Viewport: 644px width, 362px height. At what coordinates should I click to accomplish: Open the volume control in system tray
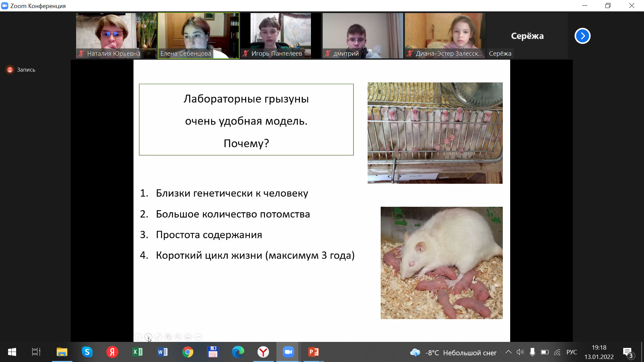[x=520, y=352]
